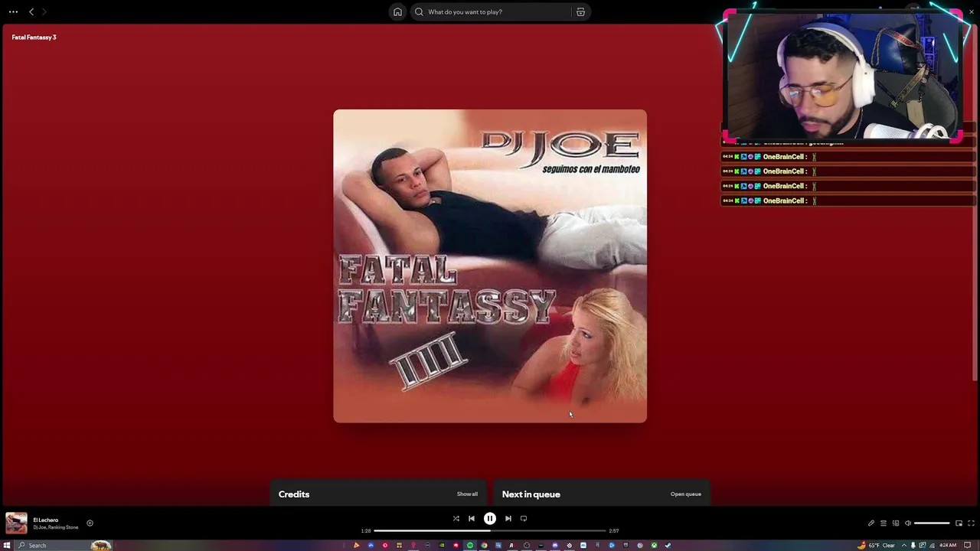Toggle the queue panel icon
The image size is (980, 551).
pyautogui.click(x=884, y=523)
